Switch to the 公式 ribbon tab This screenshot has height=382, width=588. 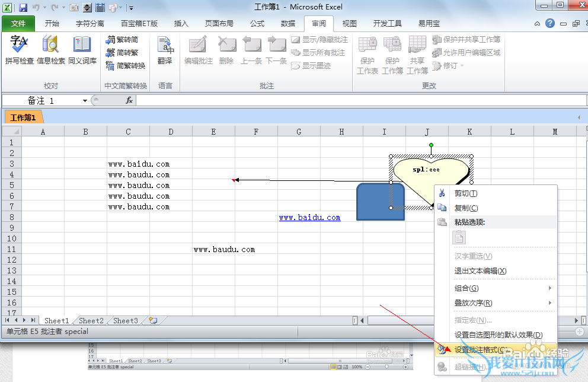pos(257,24)
